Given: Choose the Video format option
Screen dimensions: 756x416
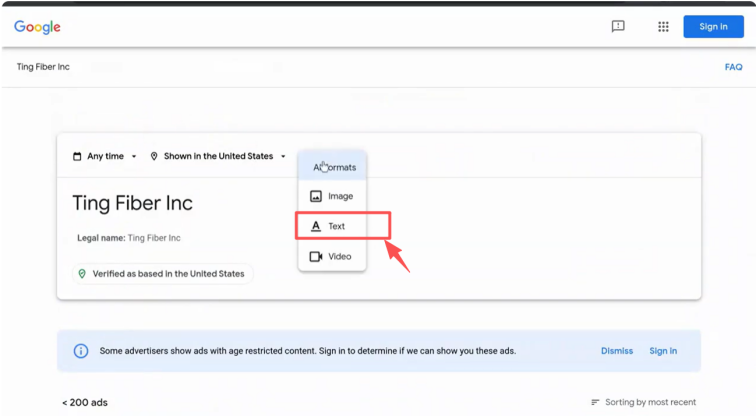Looking at the screenshot, I should (x=332, y=256).
